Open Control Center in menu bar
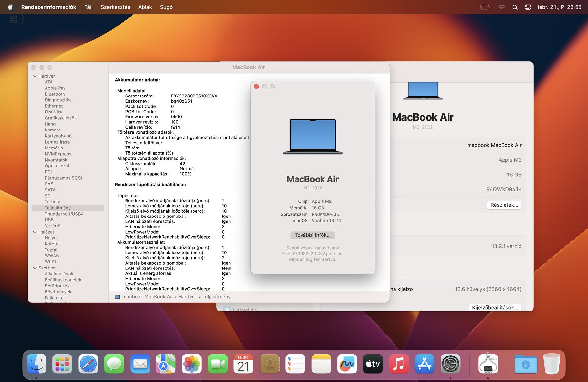The height and width of the screenshot is (382, 588). coord(528,7)
